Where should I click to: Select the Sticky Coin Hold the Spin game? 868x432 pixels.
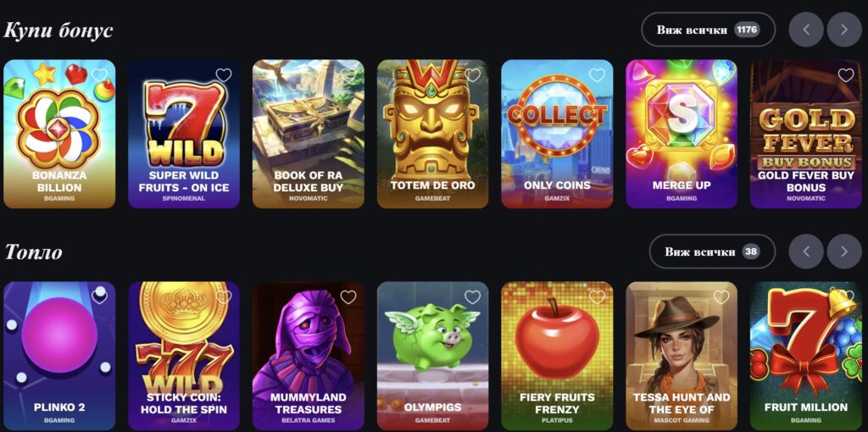pyautogui.click(x=184, y=357)
